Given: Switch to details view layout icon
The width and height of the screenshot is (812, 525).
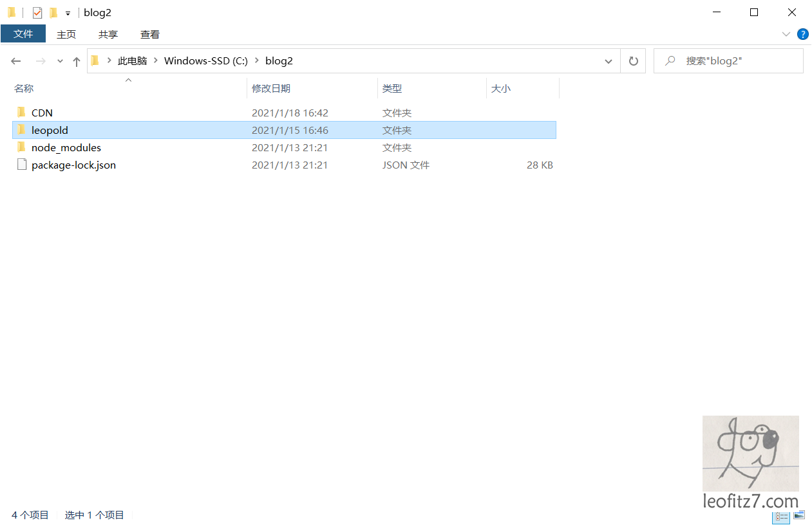Looking at the screenshot, I should (x=782, y=516).
